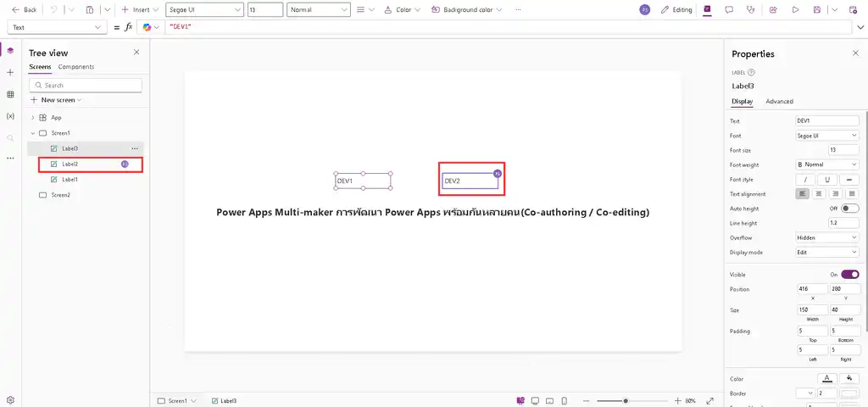This screenshot has width=868, height=407.
Task: Open Label3 more options ellipsis
Action: click(135, 148)
